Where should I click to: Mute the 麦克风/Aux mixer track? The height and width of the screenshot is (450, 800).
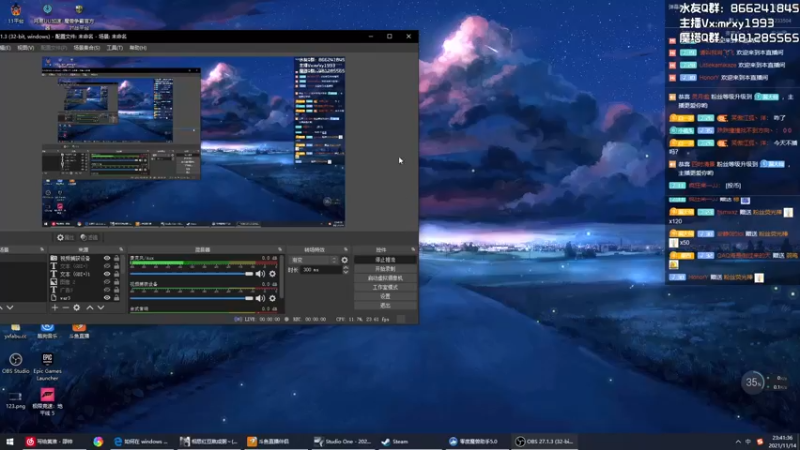point(260,274)
